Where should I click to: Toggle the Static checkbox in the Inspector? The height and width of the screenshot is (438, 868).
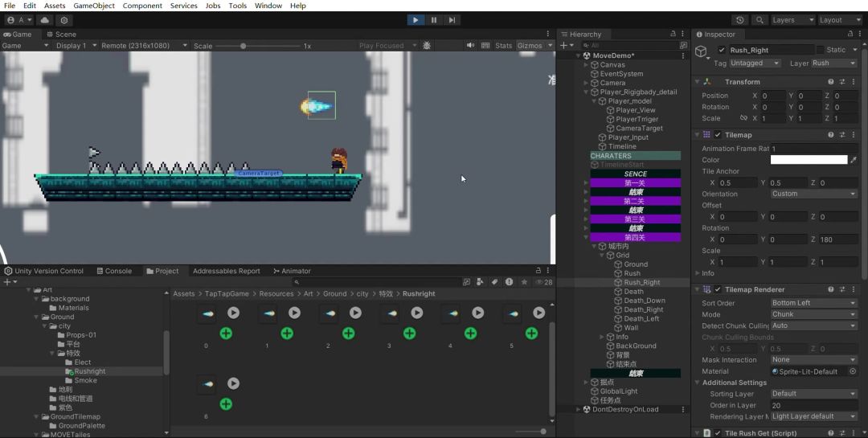pos(821,50)
